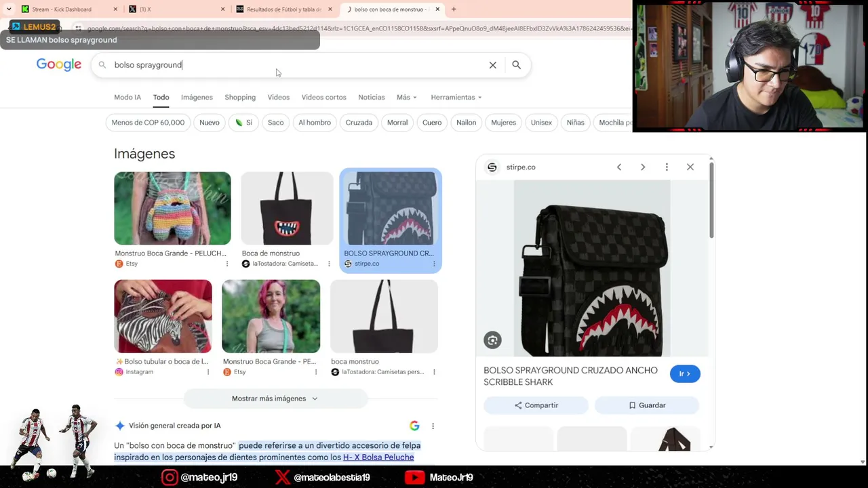
Task: Open the large Sprayground shark bag preview image
Action: click(592, 268)
